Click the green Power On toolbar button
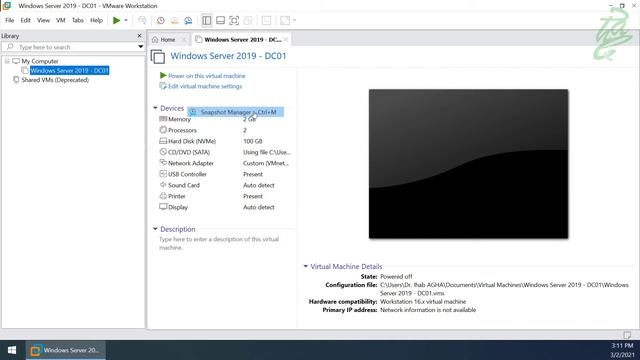Screen dimensions: 640x360 coord(116,20)
